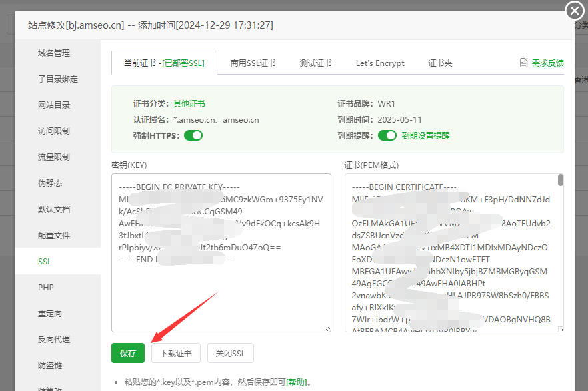Click the 下载证书 button
This screenshot has width=588, height=391.
tap(176, 353)
